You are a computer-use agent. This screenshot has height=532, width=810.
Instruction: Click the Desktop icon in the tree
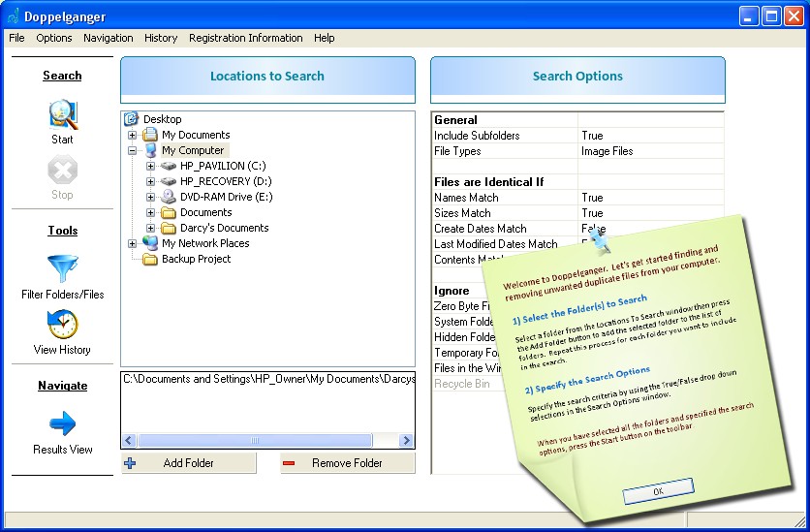pos(131,119)
